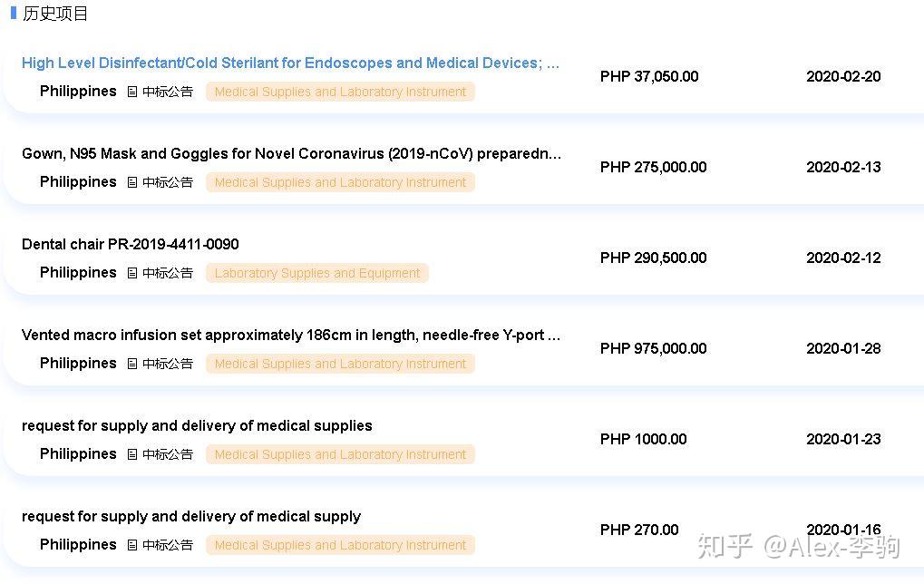Screen dimensions: 924x584
Task: Click document icon in the Dental chair row
Action: [x=132, y=273]
